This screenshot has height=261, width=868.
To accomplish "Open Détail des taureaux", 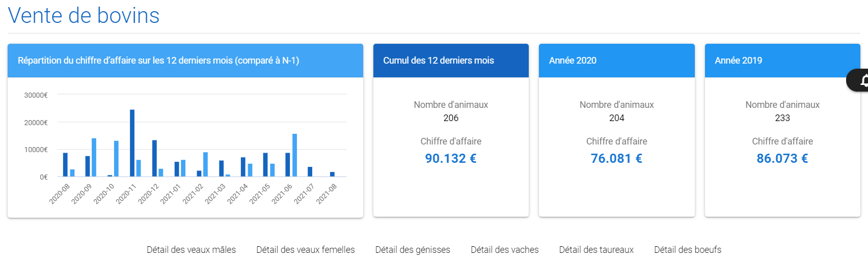I will 596,250.
